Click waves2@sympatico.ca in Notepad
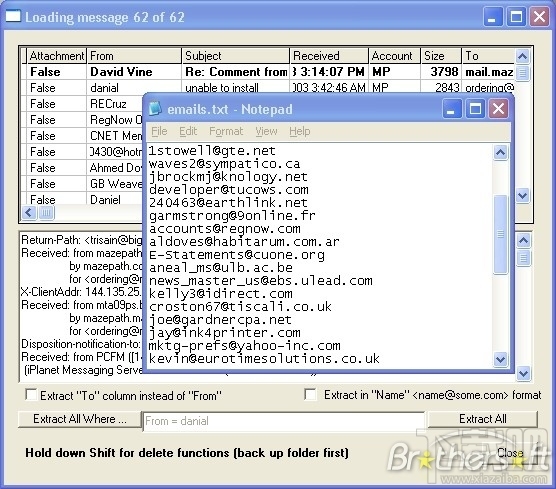556x489 pixels. pyautogui.click(x=224, y=164)
